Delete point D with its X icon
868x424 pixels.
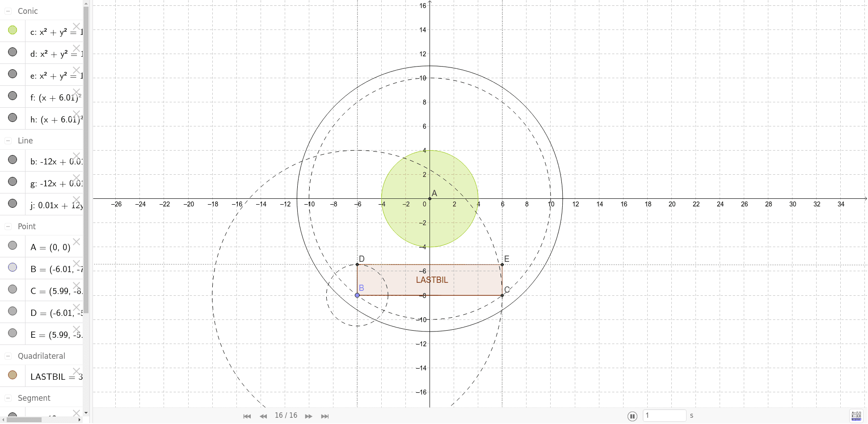pyautogui.click(x=76, y=307)
